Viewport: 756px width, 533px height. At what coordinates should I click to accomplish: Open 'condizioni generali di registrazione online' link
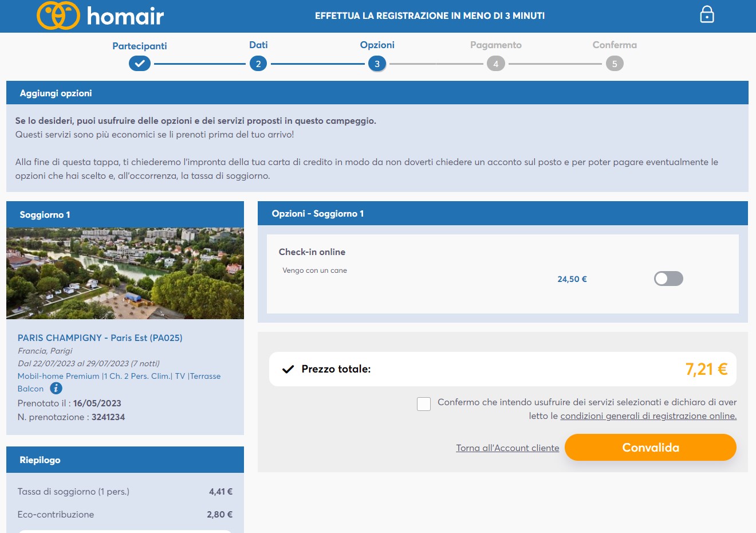pyautogui.click(x=648, y=416)
